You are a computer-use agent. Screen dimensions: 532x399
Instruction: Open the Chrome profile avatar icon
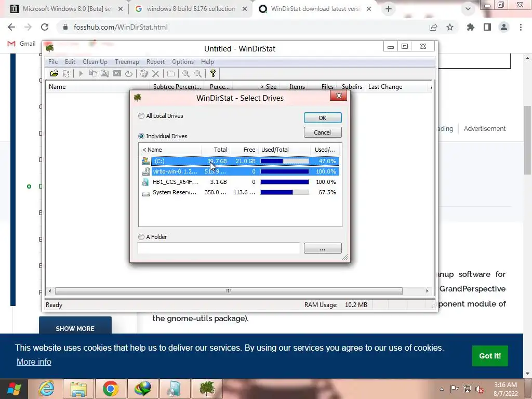coord(504,27)
